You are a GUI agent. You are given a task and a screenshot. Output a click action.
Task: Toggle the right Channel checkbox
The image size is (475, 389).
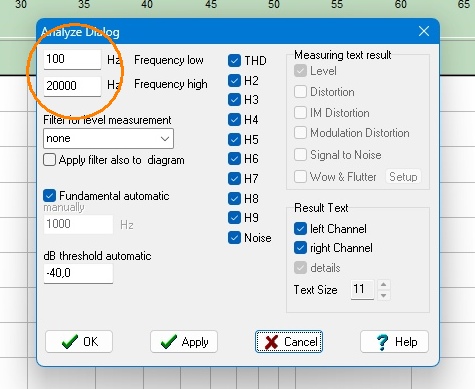pos(300,248)
